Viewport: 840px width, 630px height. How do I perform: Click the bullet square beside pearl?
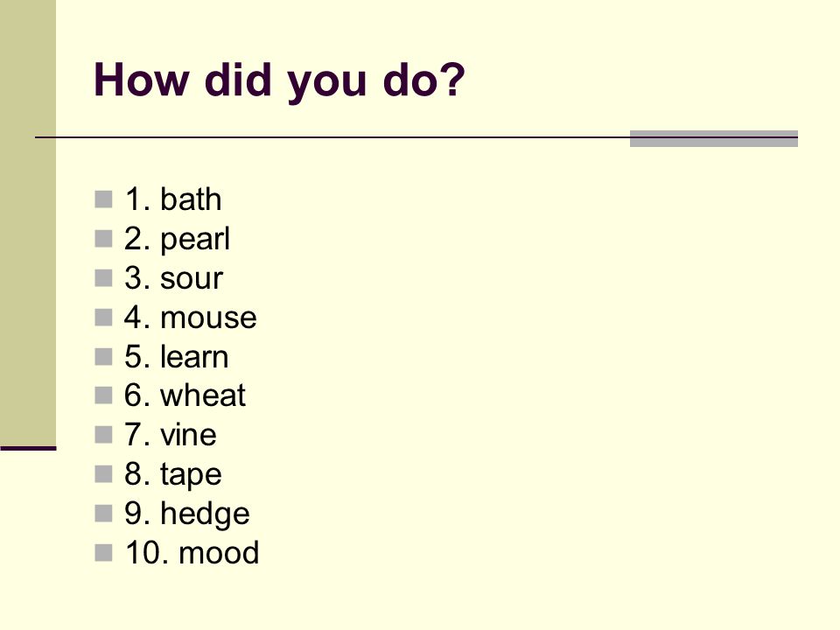coord(103,238)
